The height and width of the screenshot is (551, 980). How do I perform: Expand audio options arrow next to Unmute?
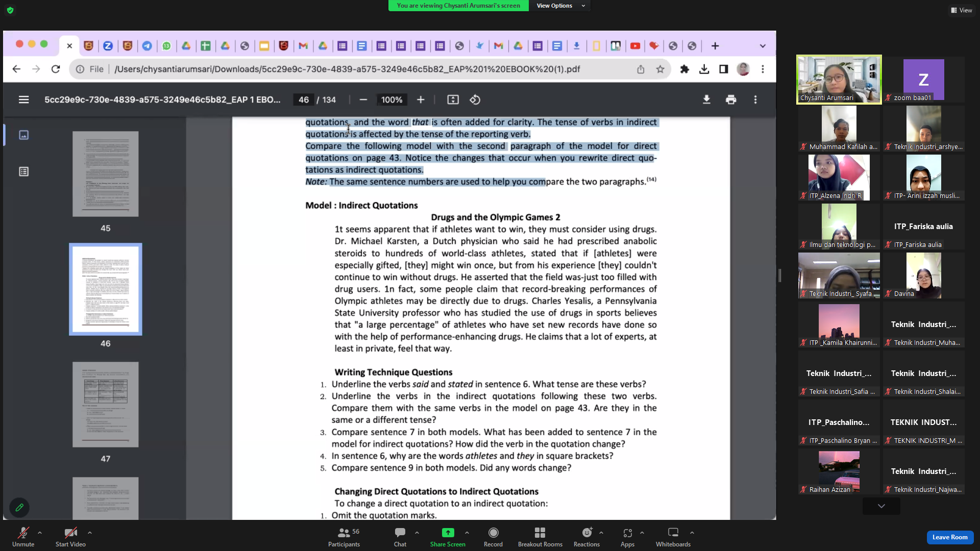(40, 533)
